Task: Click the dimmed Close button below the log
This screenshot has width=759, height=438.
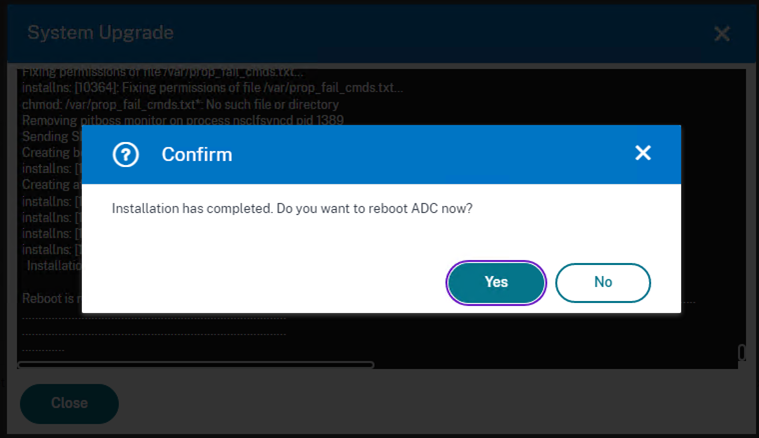Action: point(69,404)
